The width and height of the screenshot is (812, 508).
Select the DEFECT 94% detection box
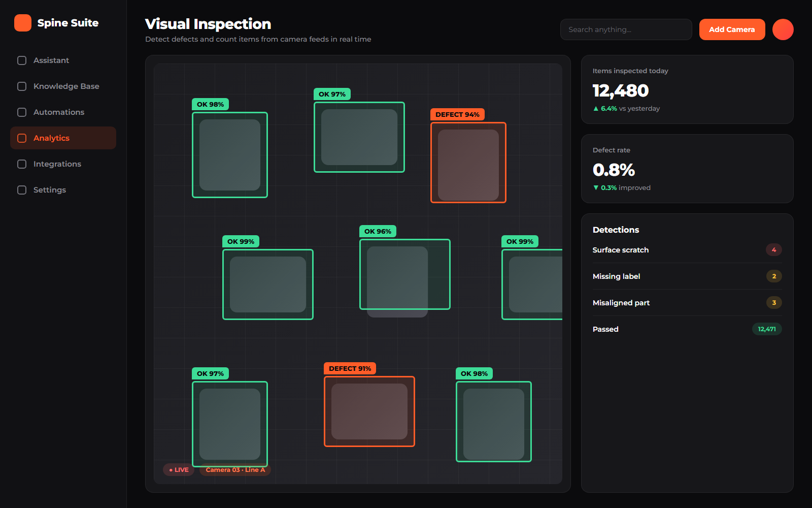(468, 163)
